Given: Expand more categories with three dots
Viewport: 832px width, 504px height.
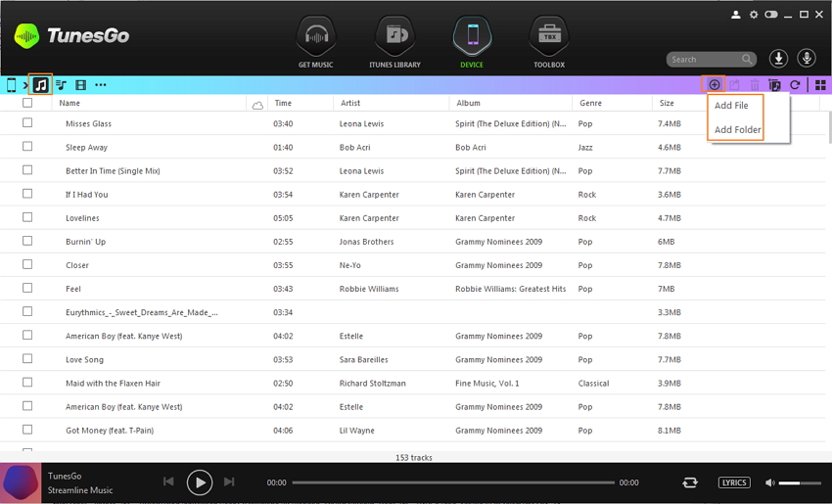Looking at the screenshot, I should click(x=101, y=85).
